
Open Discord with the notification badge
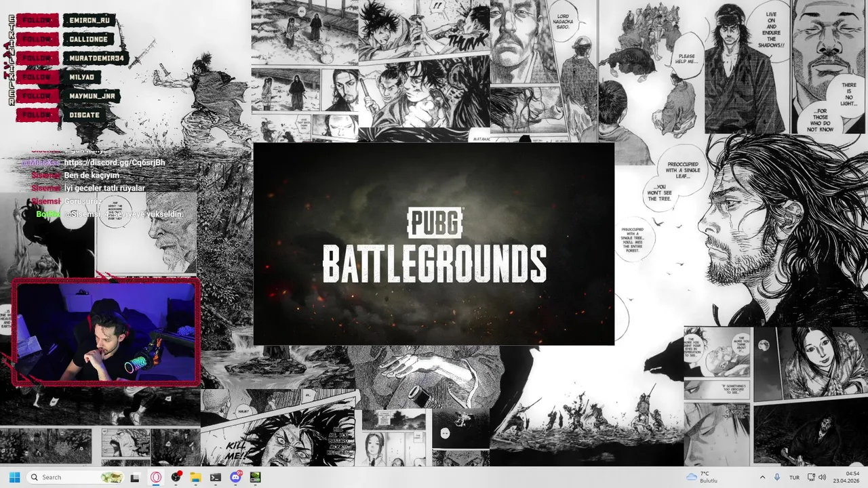tap(235, 477)
